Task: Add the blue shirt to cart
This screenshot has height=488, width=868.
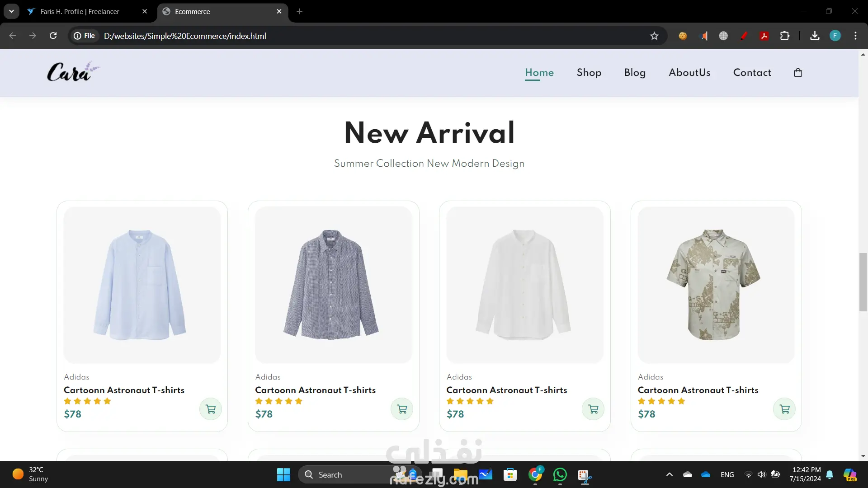Action: 211,409
